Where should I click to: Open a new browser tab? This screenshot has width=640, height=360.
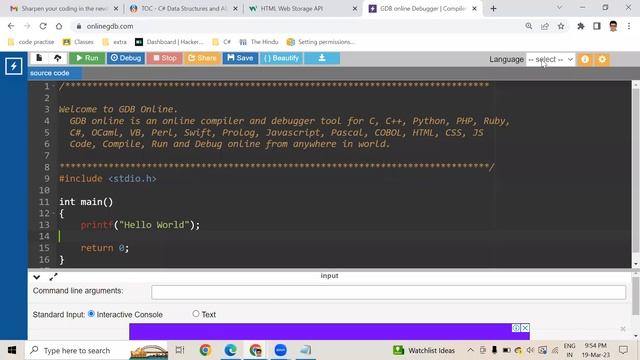point(493,9)
